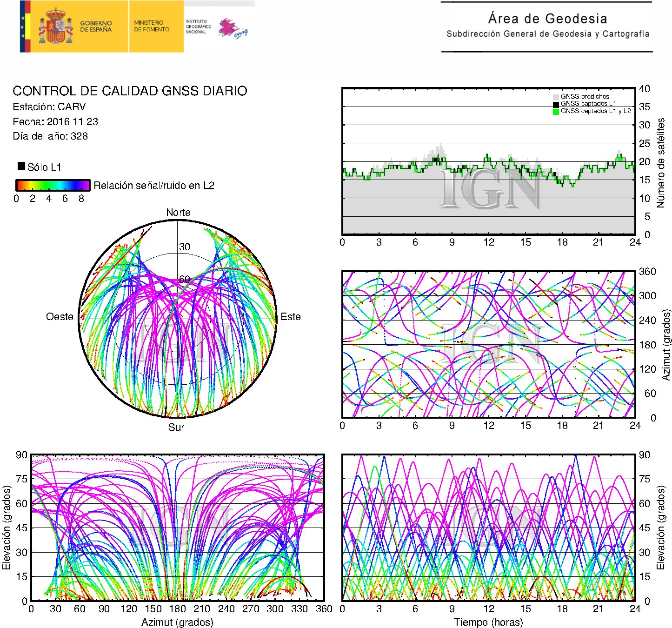Click the 'Área de Geodesia' heading

pyautogui.click(x=547, y=19)
